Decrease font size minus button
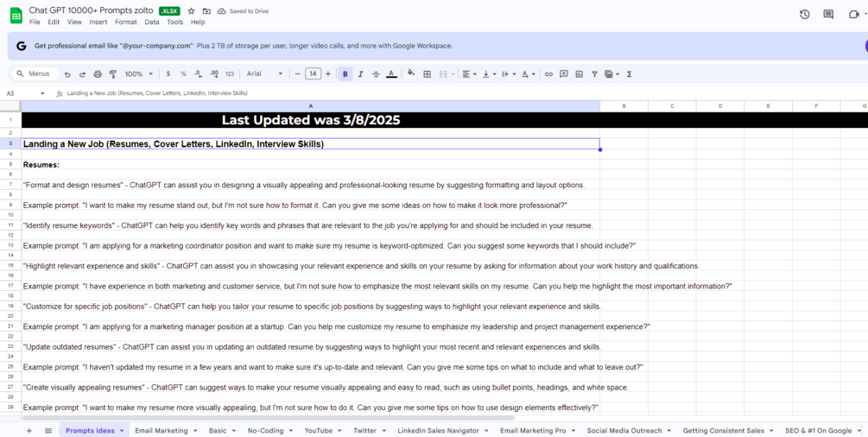The width and height of the screenshot is (868, 437). tap(297, 73)
